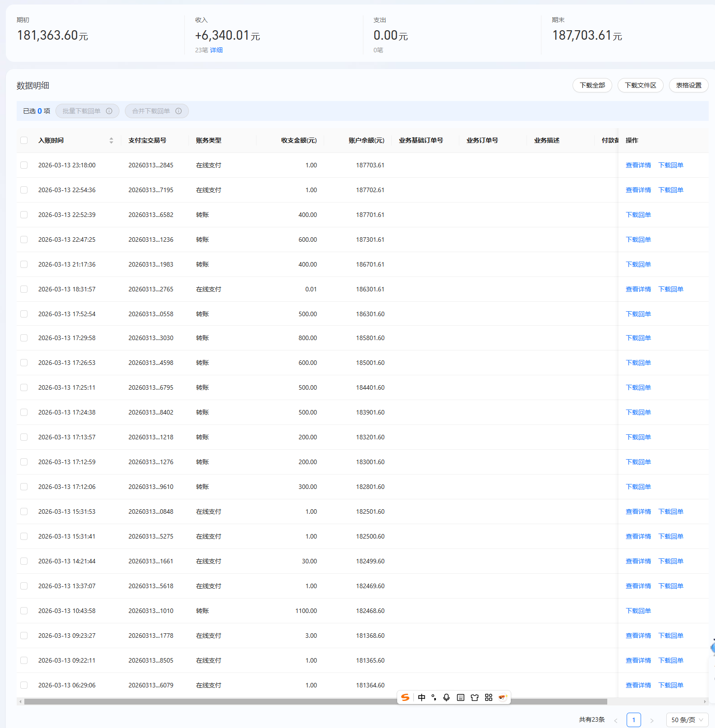Toggle Chinese input mode 中 icon

point(422,697)
